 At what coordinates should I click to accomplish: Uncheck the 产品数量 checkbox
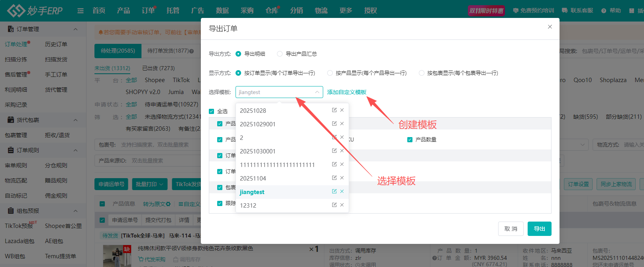[410, 139]
